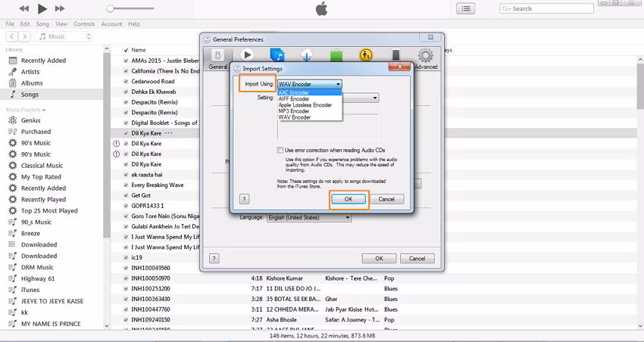
Task: Click the forward navigation arrow
Action: [x=25, y=36]
